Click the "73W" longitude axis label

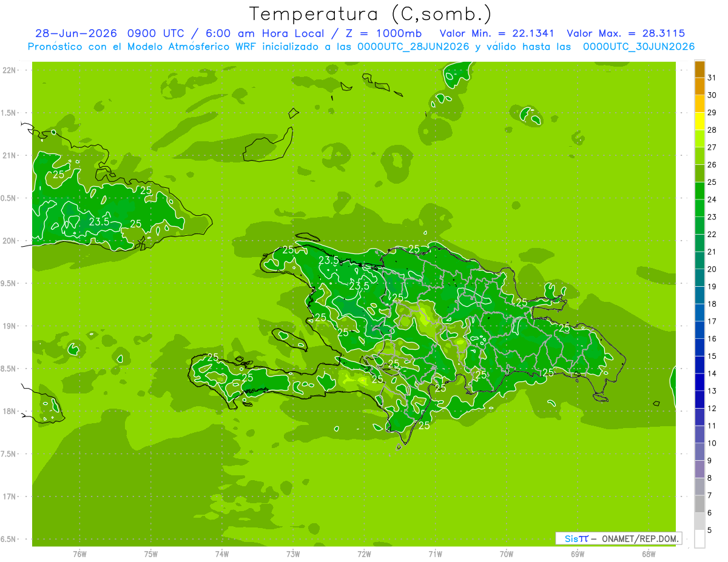pyautogui.click(x=293, y=554)
